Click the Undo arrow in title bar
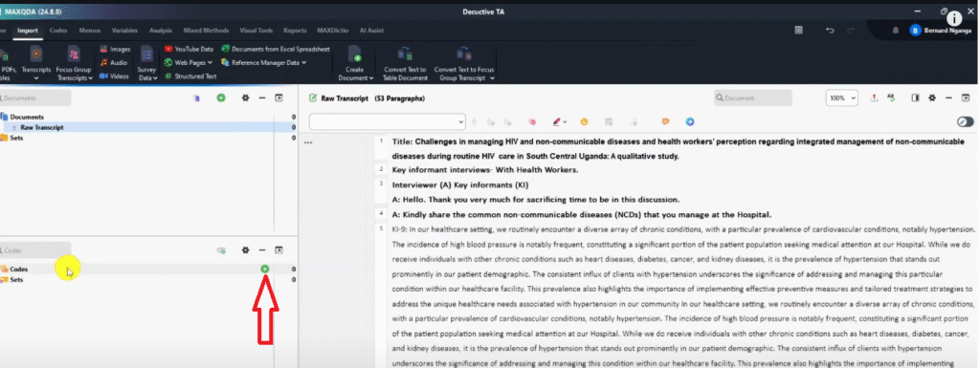Screen dimensions: 980x368 [830, 31]
